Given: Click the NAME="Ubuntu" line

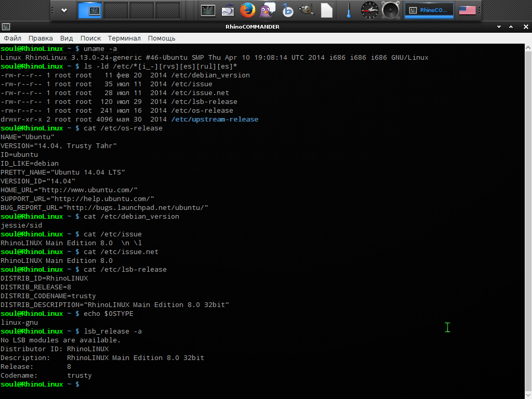Looking at the screenshot, I should [28, 137].
